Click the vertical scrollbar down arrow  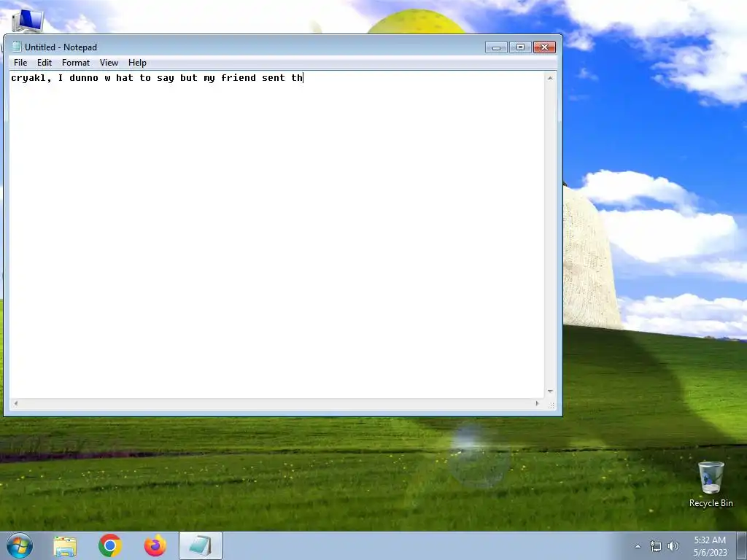pyautogui.click(x=550, y=392)
